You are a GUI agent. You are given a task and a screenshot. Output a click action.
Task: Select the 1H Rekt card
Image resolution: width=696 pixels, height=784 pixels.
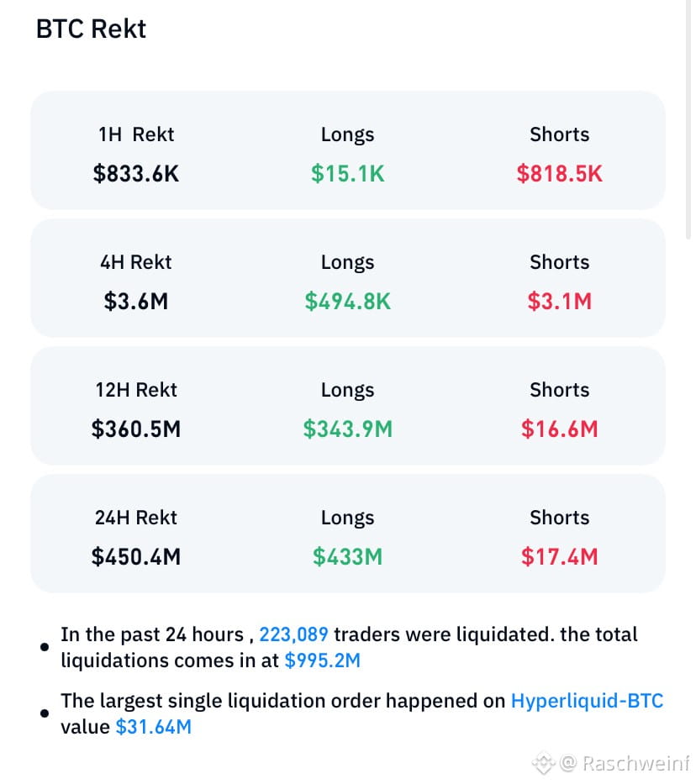point(347,150)
